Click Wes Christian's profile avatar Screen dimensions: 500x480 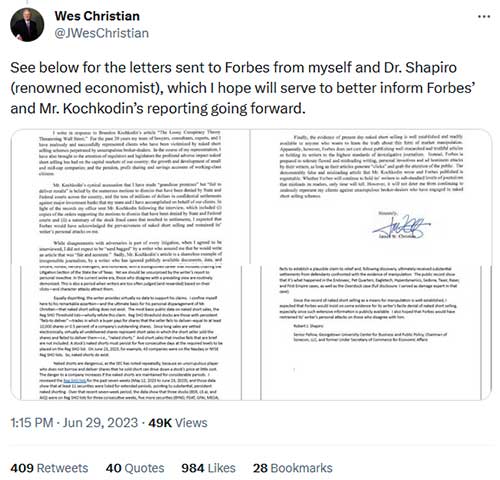pyautogui.click(x=27, y=25)
